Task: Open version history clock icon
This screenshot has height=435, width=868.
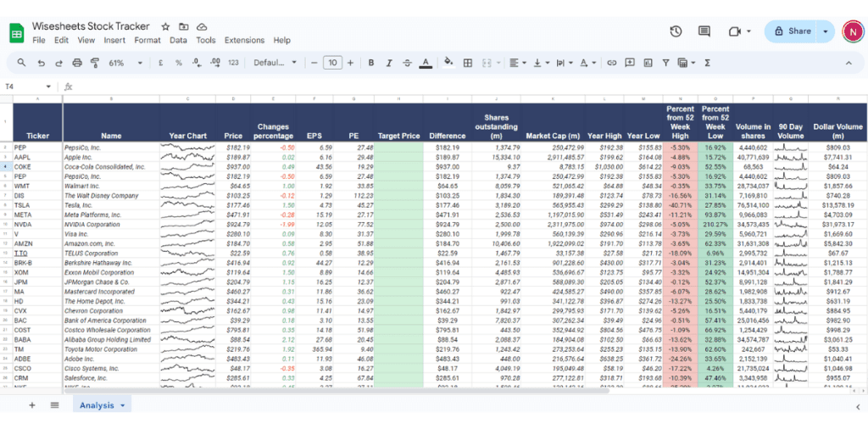Action: (676, 31)
